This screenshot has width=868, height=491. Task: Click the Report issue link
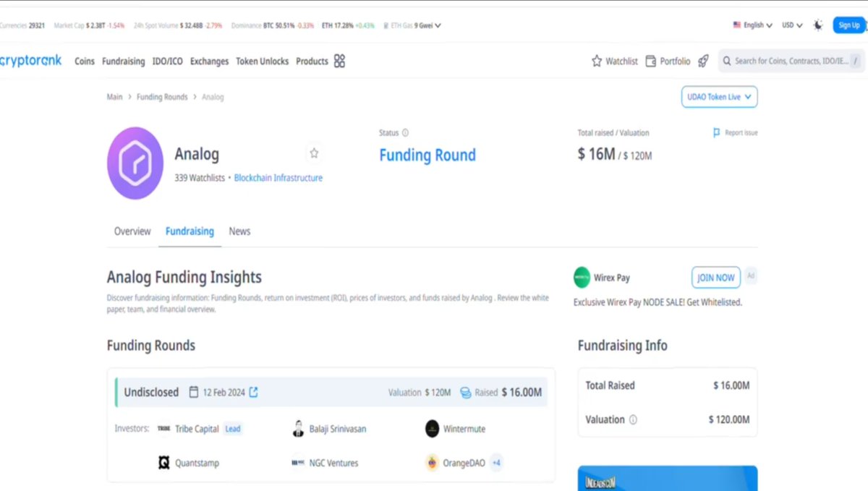pos(741,133)
